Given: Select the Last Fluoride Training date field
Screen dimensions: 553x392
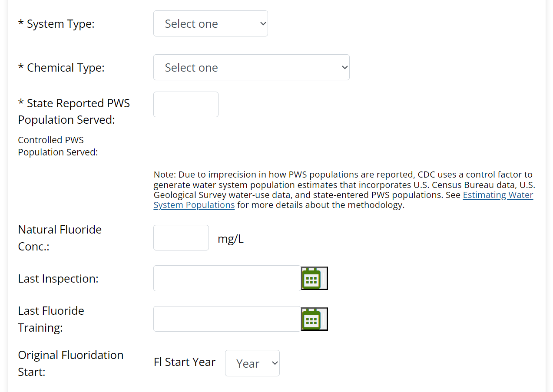Looking at the screenshot, I should [x=227, y=319].
